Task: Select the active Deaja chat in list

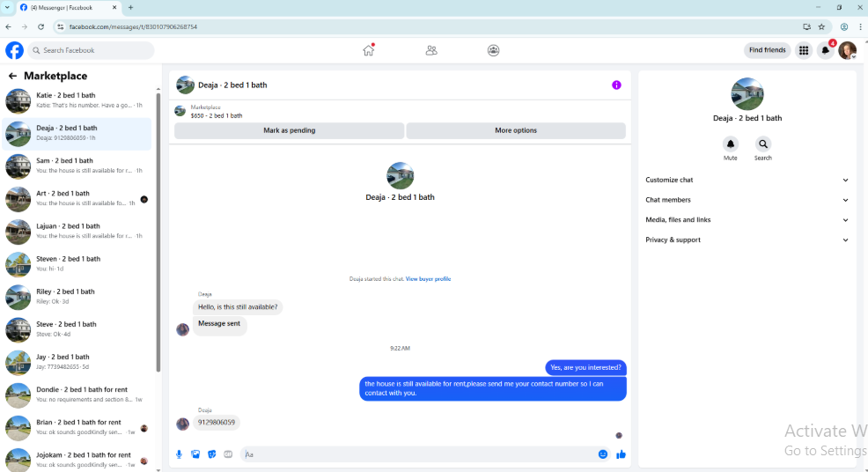Action: (77, 134)
